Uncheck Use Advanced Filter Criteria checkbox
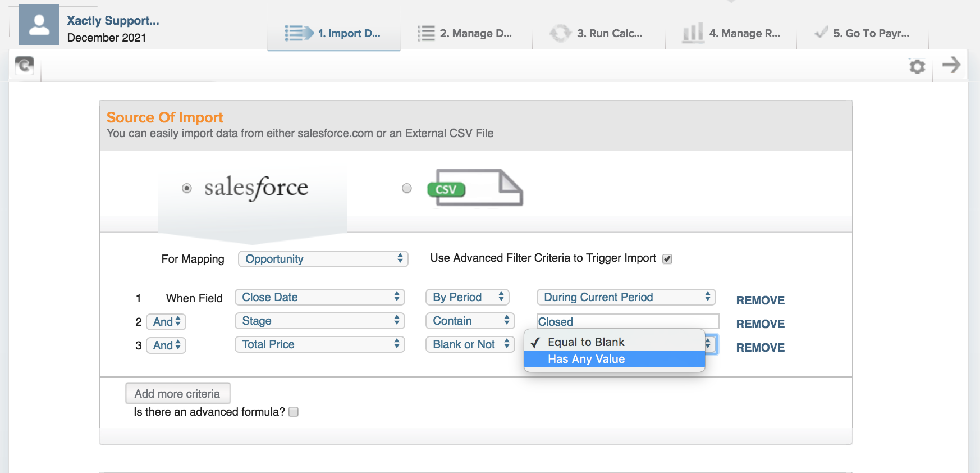The width and height of the screenshot is (980, 473). tap(667, 259)
